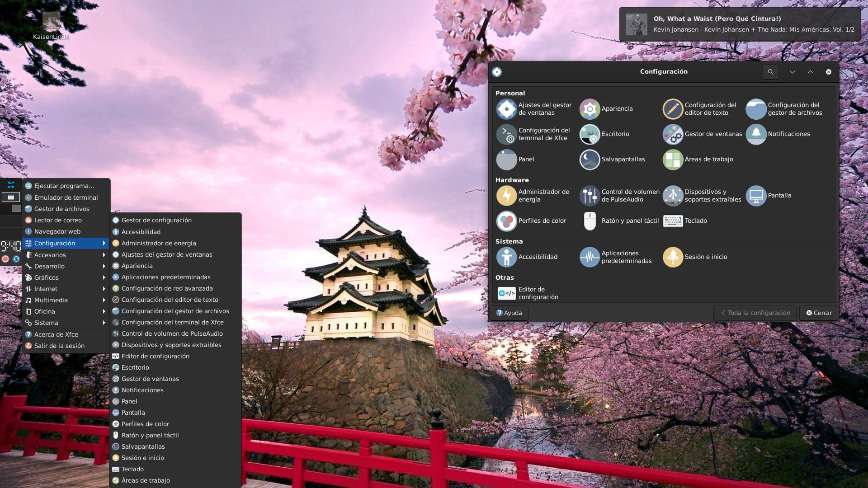Open Sesión e inicio in settings window

click(x=673, y=257)
